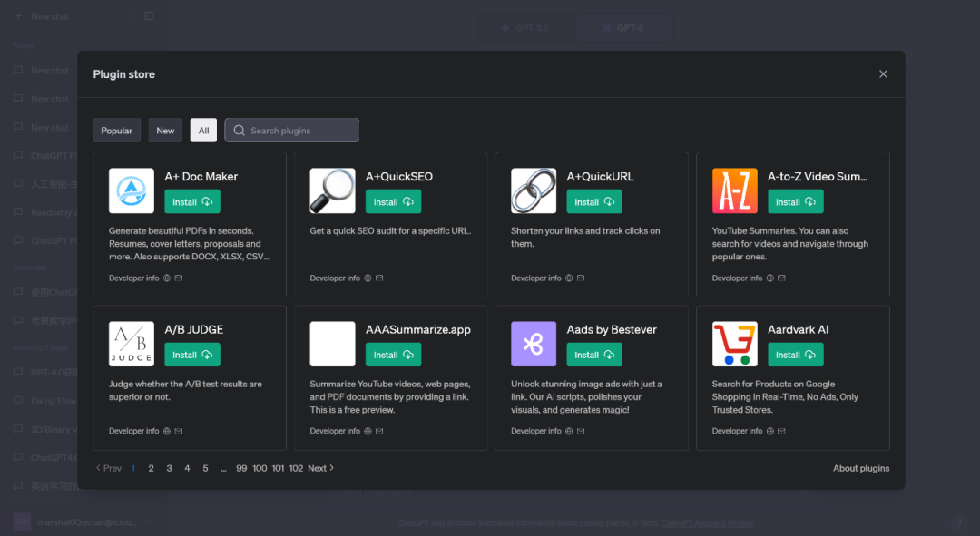Click the A+QuickURL chain link icon
Image resolution: width=980 pixels, height=536 pixels.
[x=534, y=190]
